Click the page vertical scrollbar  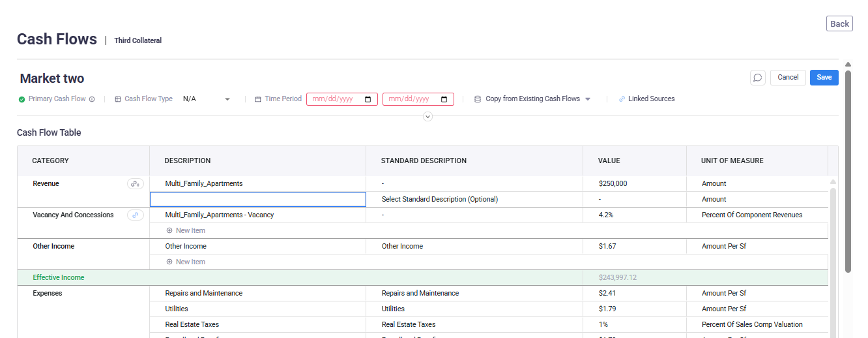tap(848, 170)
